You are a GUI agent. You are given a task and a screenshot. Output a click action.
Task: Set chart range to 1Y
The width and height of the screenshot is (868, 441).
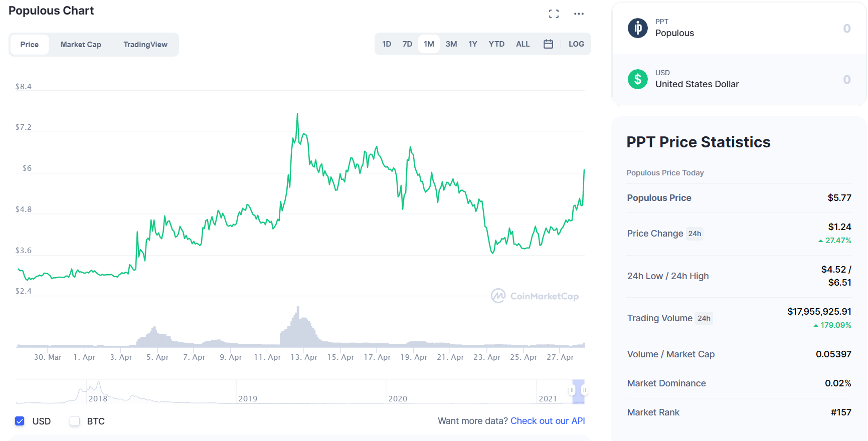click(x=473, y=44)
